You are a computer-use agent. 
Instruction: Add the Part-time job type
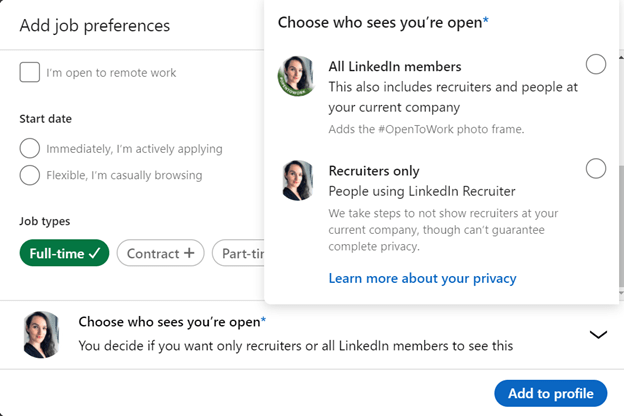[x=239, y=253]
